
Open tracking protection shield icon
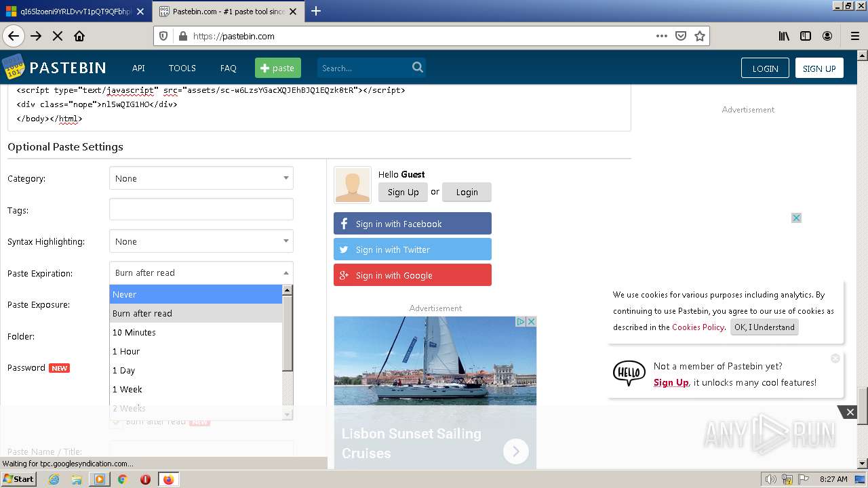(163, 36)
